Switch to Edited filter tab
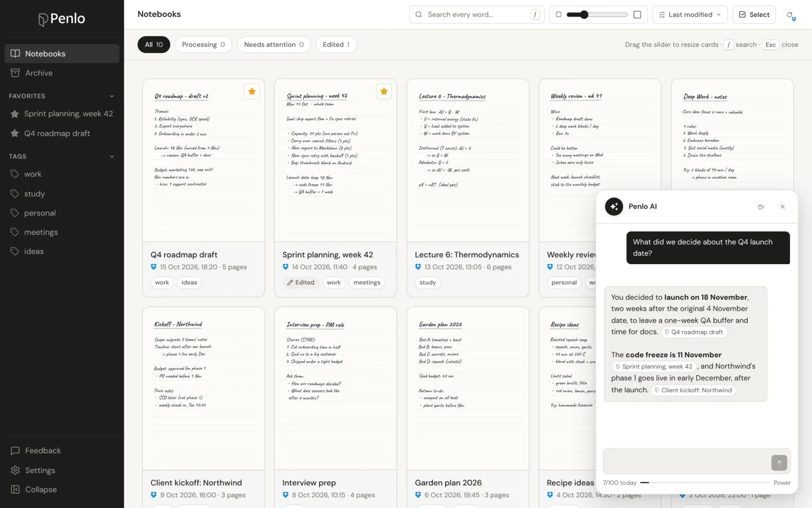 coord(336,45)
